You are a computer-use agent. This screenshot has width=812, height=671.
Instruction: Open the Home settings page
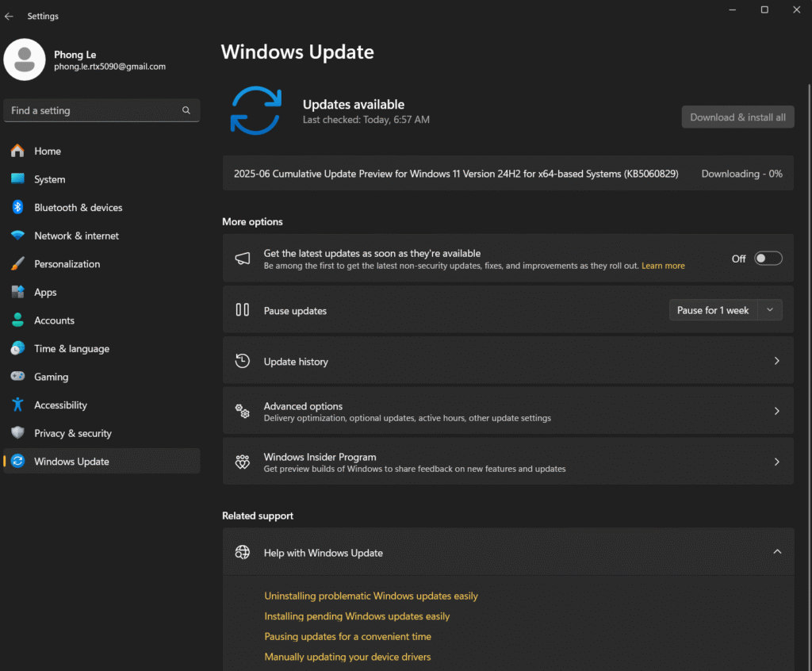click(101, 151)
